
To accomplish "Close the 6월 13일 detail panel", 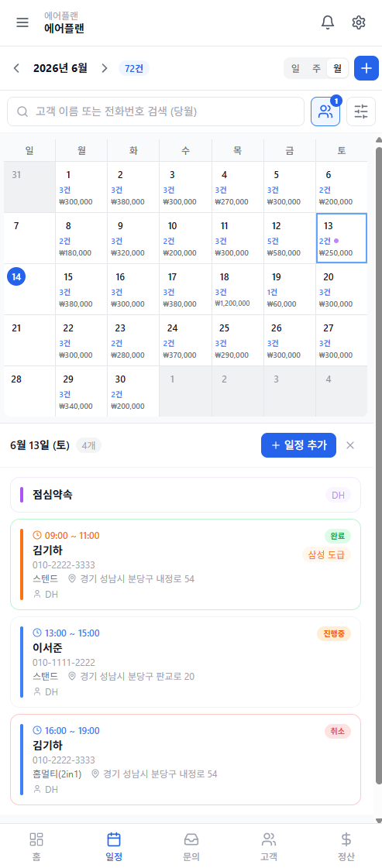I will (x=350, y=445).
